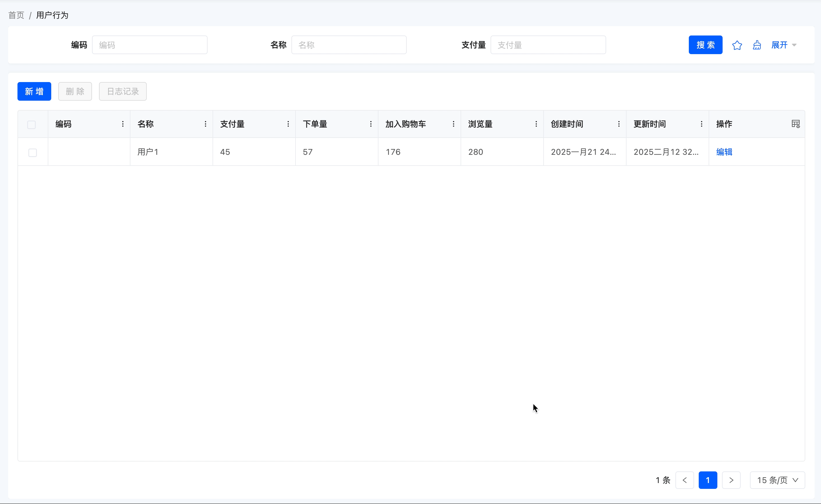Viewport: 821px width, 504px height.
Task: Check the 用户1 row checkbox
Action: coord(33,153)
